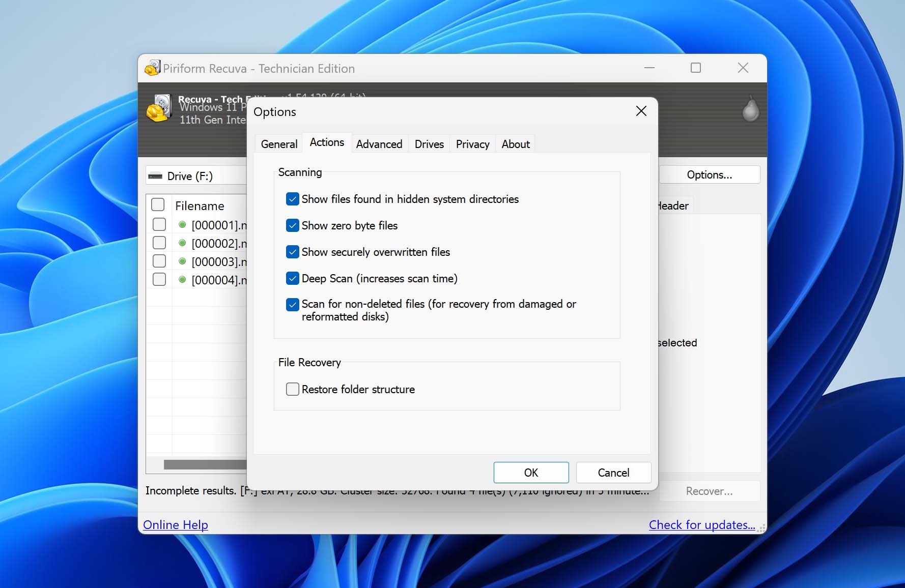Image resolution: width=905 pixels, height=588 pixels.
Task: Open the Advanced tab
Action: coord(379,144)
